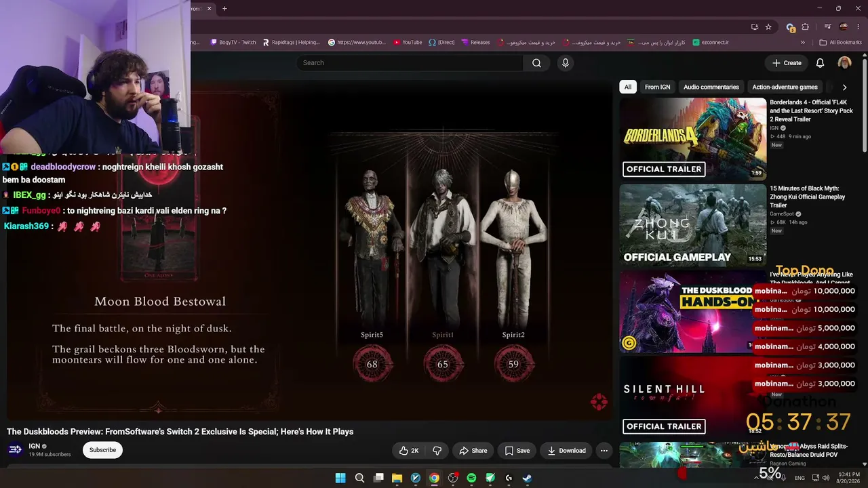Select the Audio commentaries filter chip
This screenshot has width=868, height=488.
(711, 87)
